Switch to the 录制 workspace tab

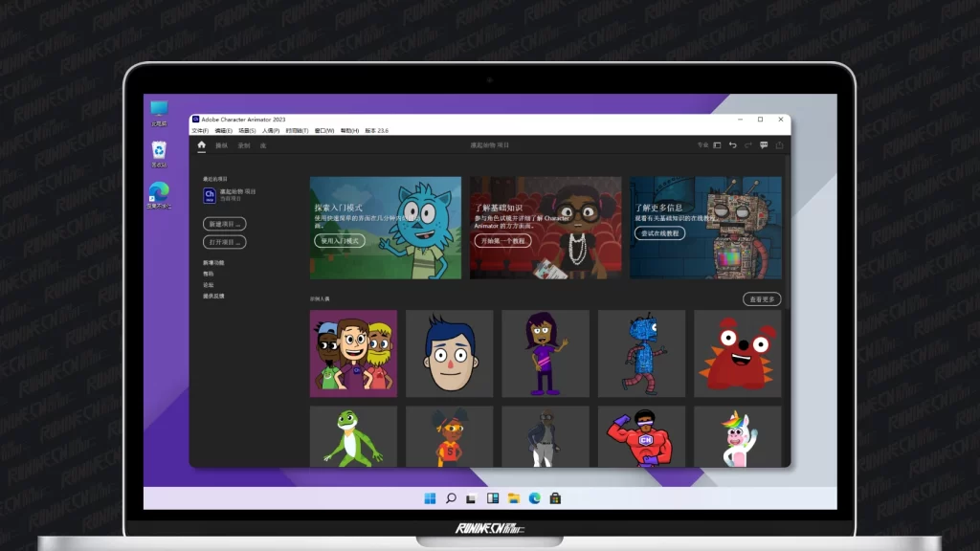(244, 145)
